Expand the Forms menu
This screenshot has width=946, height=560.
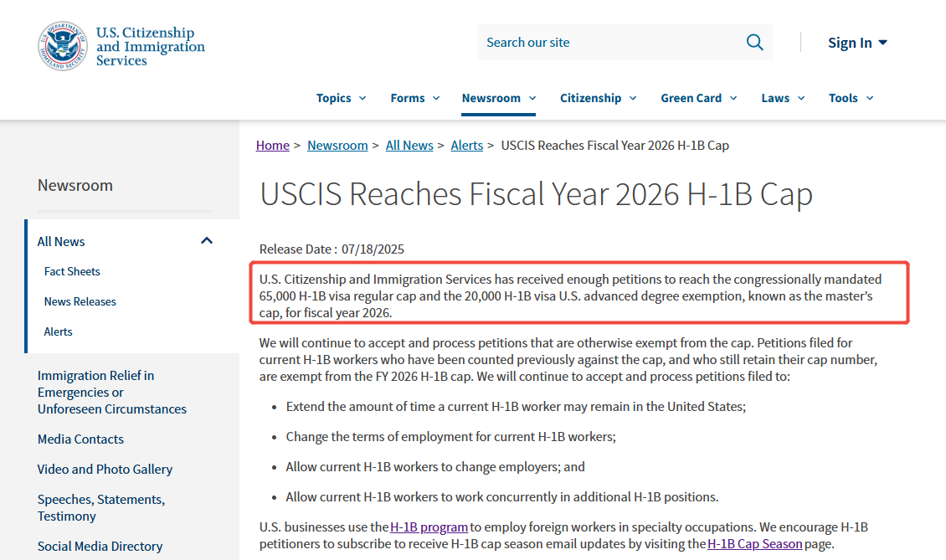415,99
